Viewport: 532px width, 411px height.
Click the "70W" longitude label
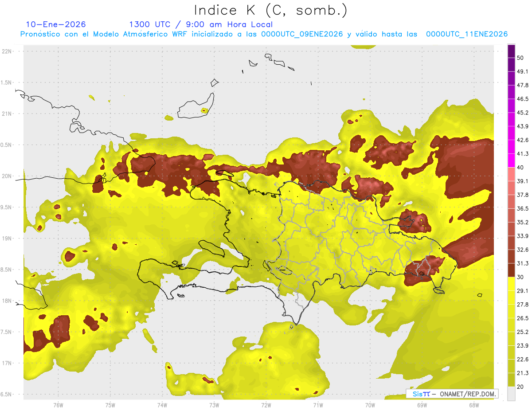pos(370,405)
